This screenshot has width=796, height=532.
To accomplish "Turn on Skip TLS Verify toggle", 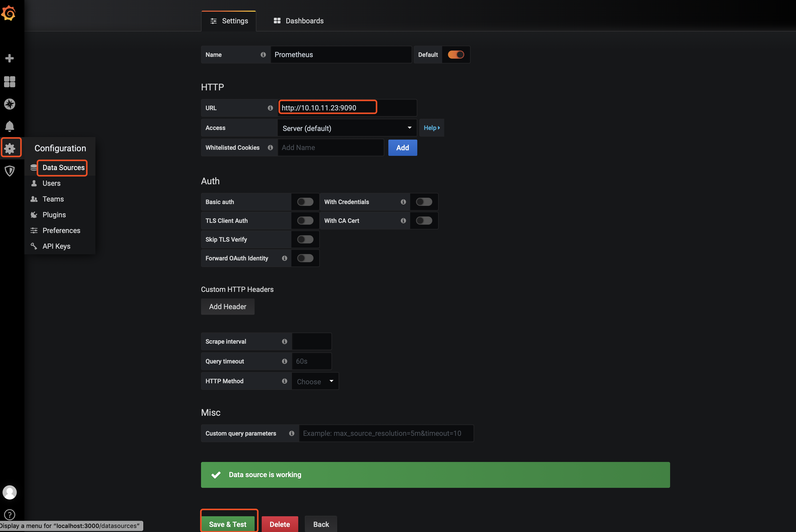I will coord(305,240).
